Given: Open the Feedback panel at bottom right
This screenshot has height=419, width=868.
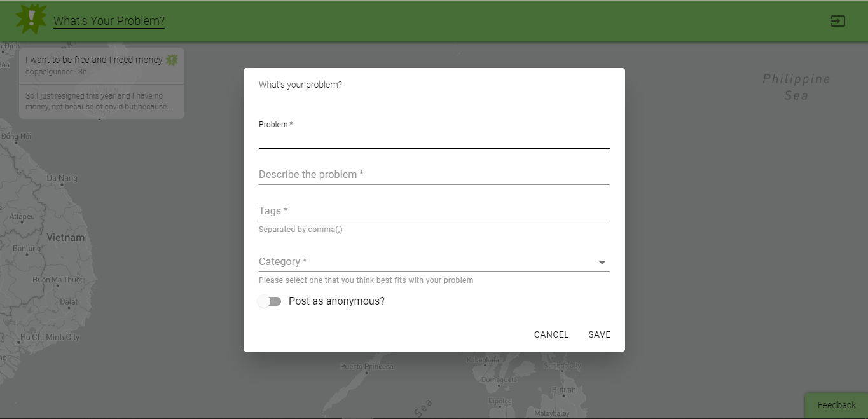Looking at the screenshot, I should pos(836,405).
